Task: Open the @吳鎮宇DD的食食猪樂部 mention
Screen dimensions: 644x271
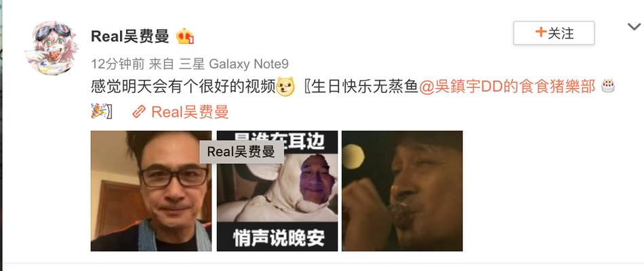Action: 507,87
